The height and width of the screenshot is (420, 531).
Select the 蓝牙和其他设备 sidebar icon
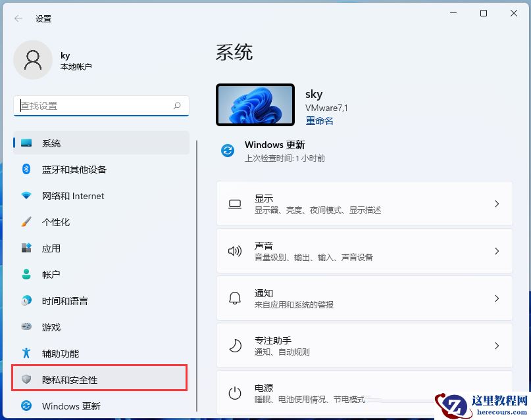point(25,170)
